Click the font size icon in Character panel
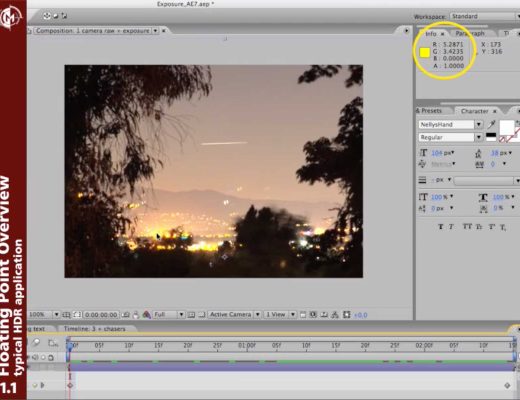This screenshot has height=400, width=520. tap(423, 153)
